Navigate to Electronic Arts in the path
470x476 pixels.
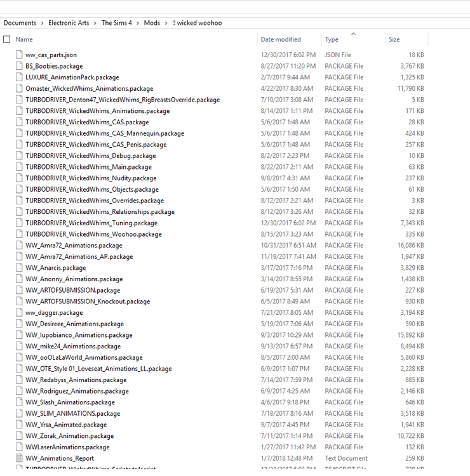point(69,23)
